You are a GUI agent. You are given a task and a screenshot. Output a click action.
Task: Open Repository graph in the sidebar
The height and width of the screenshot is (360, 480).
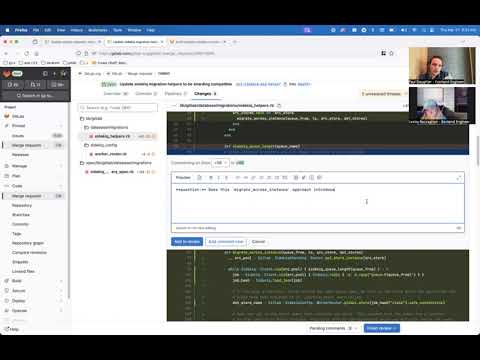tap(28, 243)
